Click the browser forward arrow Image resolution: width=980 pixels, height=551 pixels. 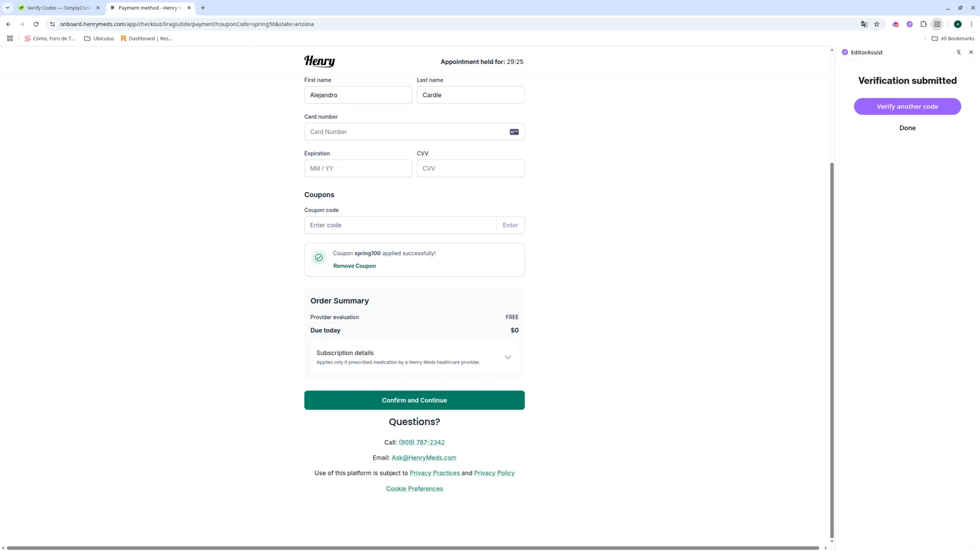click(x=22, y=24)
